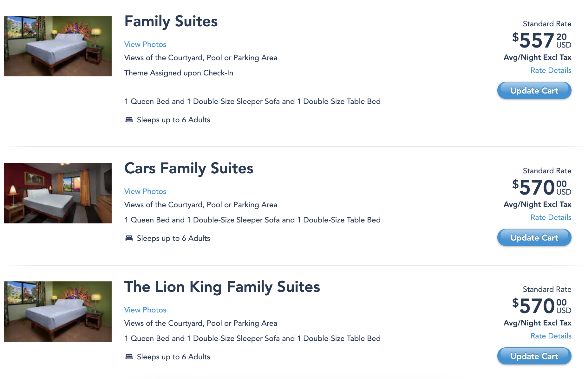
Task: Click the $557.20 Family Suites price
Action: click(541, 41)
